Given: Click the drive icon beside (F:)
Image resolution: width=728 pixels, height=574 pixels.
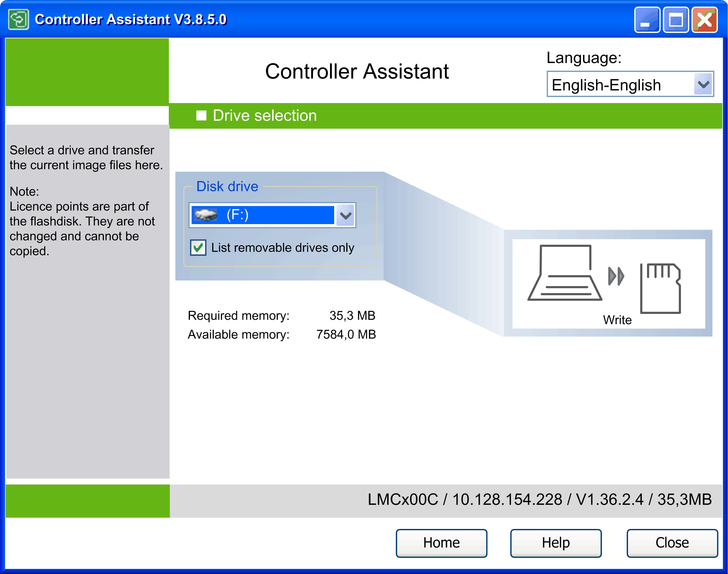Looking at the screenshot, I should coord(206,215).
